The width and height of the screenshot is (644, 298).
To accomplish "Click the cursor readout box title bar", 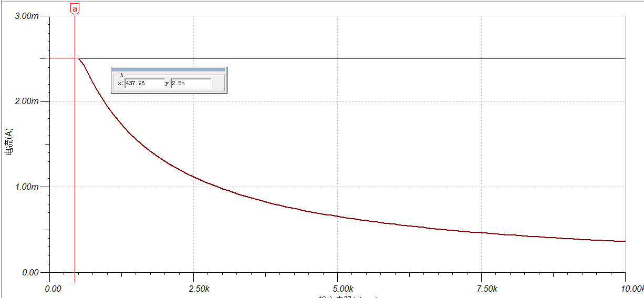I will (x=169, y=69).
